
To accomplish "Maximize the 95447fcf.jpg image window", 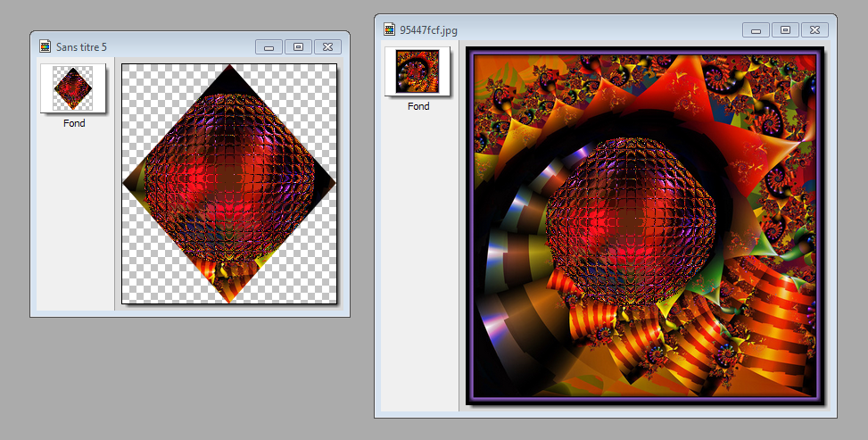I will tap(785, 29).
